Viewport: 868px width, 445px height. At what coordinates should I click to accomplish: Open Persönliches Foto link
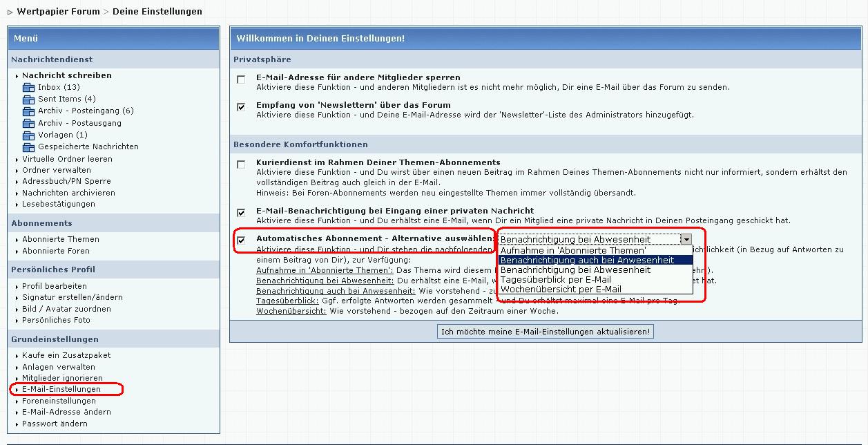pos(56,320)
